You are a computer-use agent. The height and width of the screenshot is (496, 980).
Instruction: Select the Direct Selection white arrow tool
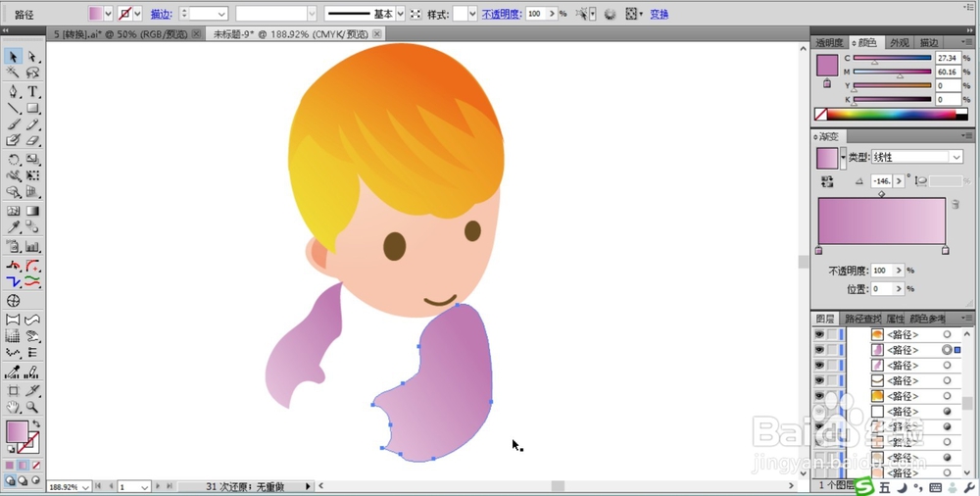(x=32, y=57)
